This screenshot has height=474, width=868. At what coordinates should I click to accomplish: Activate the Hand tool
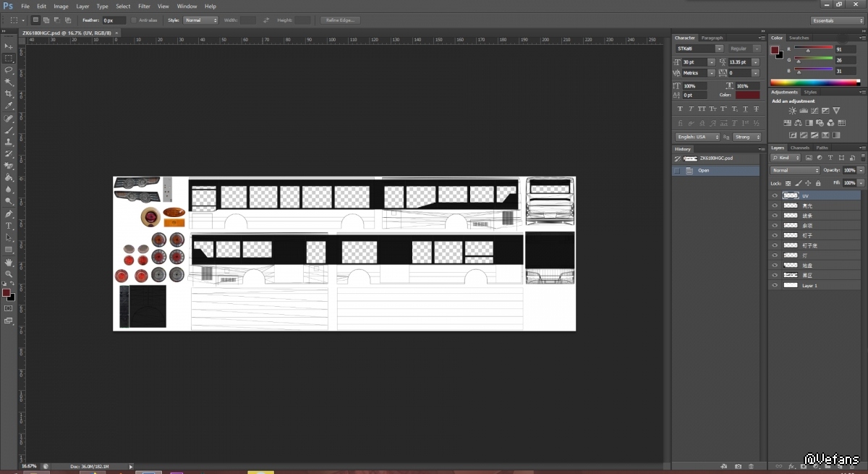coord(9,261)
